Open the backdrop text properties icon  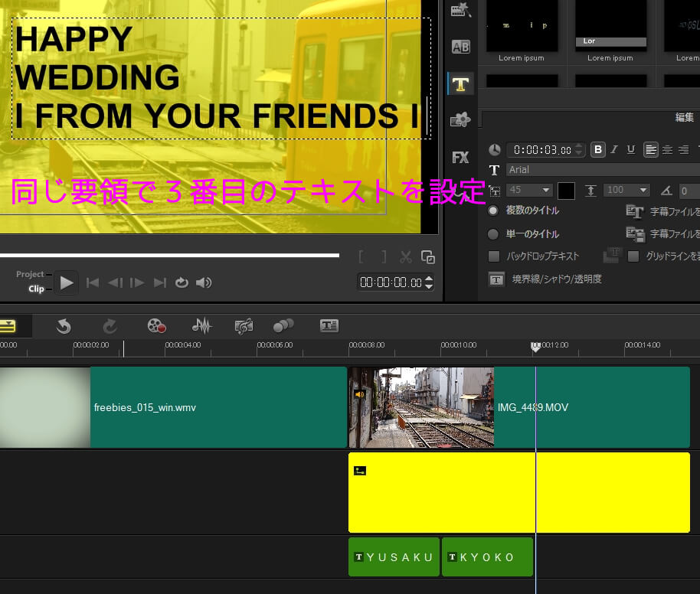(612, 256)
